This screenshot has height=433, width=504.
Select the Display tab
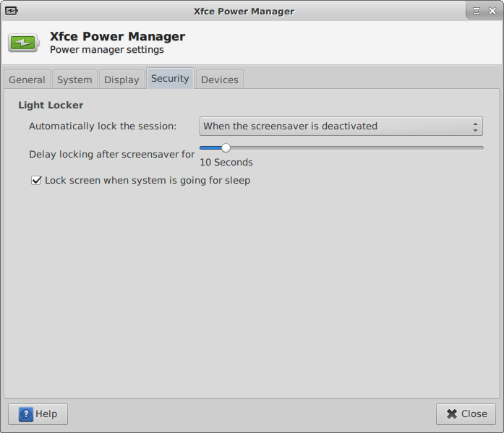pyautogui.click(x=121, y=80)
